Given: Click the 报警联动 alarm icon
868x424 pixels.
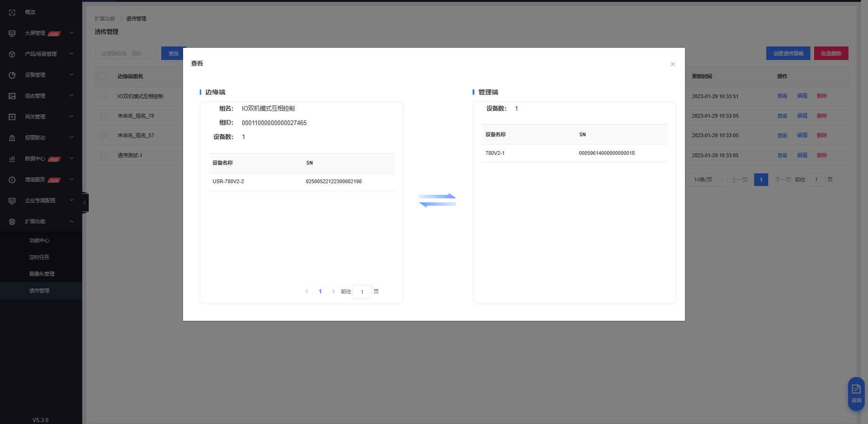Looking at the screenshot, I should tap(12, 138).
